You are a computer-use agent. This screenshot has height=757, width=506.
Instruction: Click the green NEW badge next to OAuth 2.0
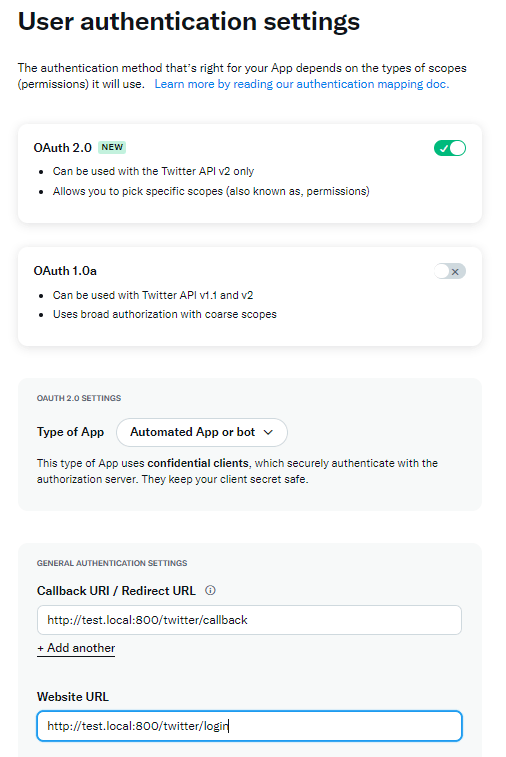tap(112, 147)
